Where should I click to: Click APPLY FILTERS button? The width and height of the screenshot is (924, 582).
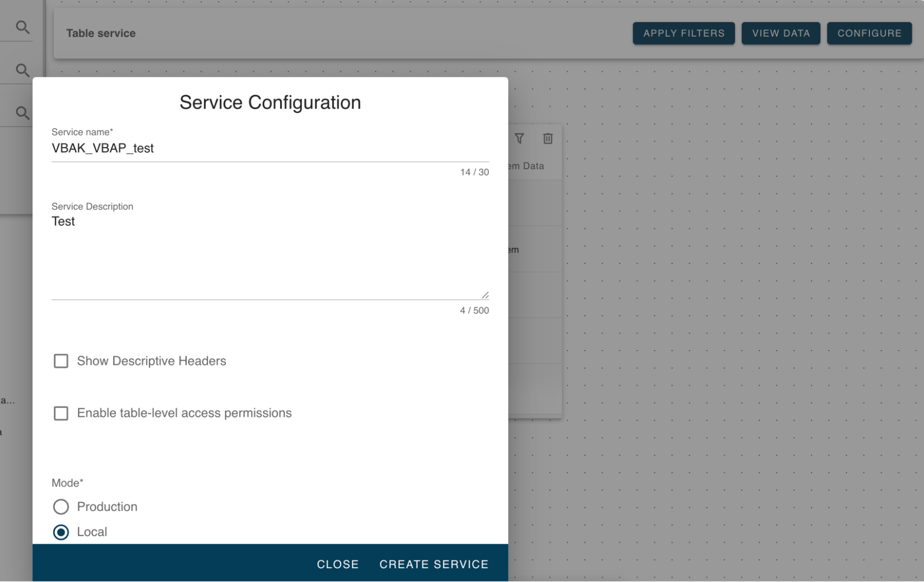pos(684,33)
